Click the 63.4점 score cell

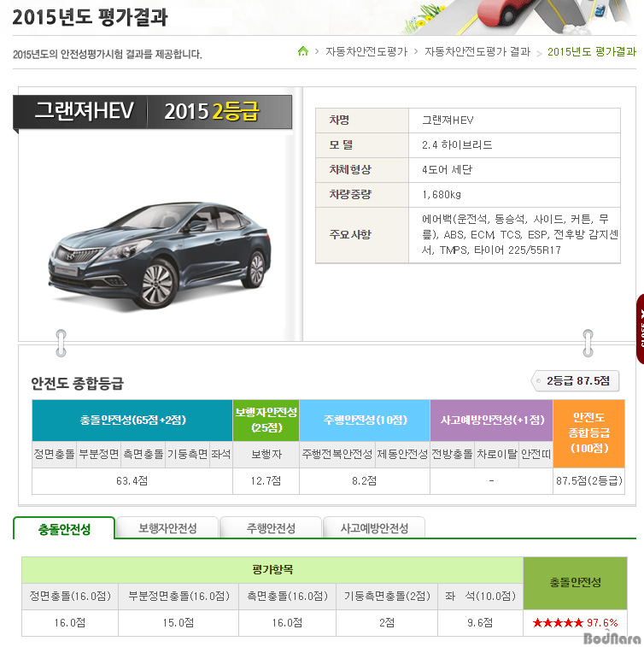click(132, 480)
